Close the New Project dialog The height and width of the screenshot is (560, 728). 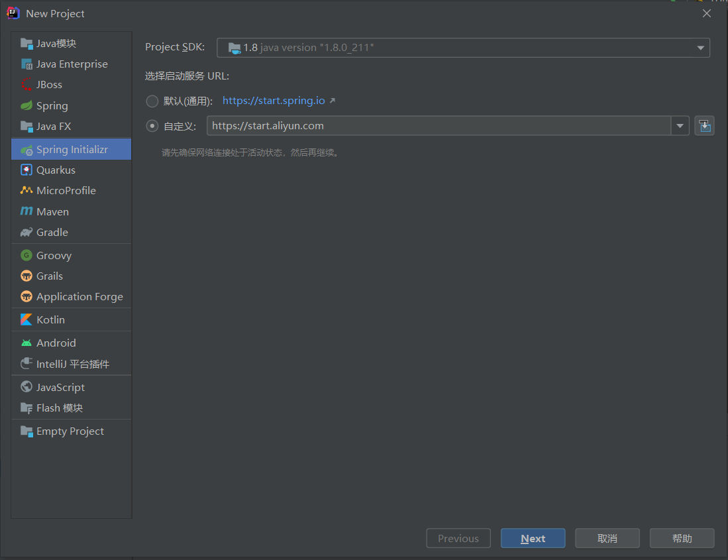pos(707,13)
